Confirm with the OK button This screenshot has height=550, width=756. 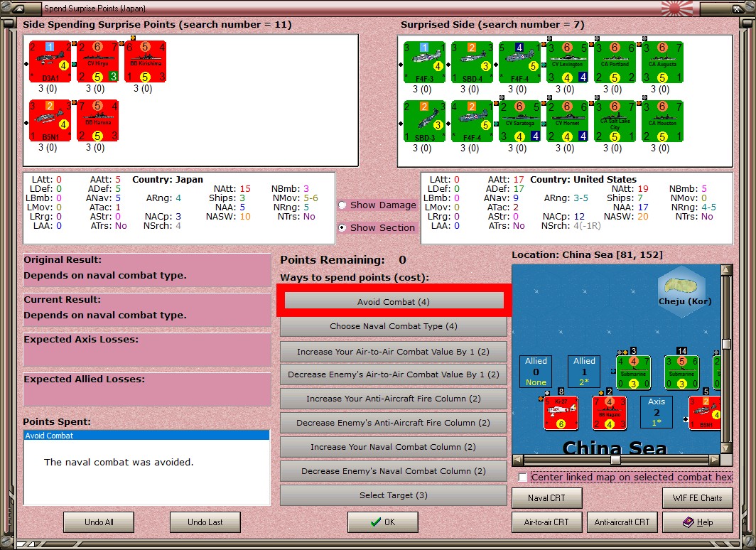(383, 522)
